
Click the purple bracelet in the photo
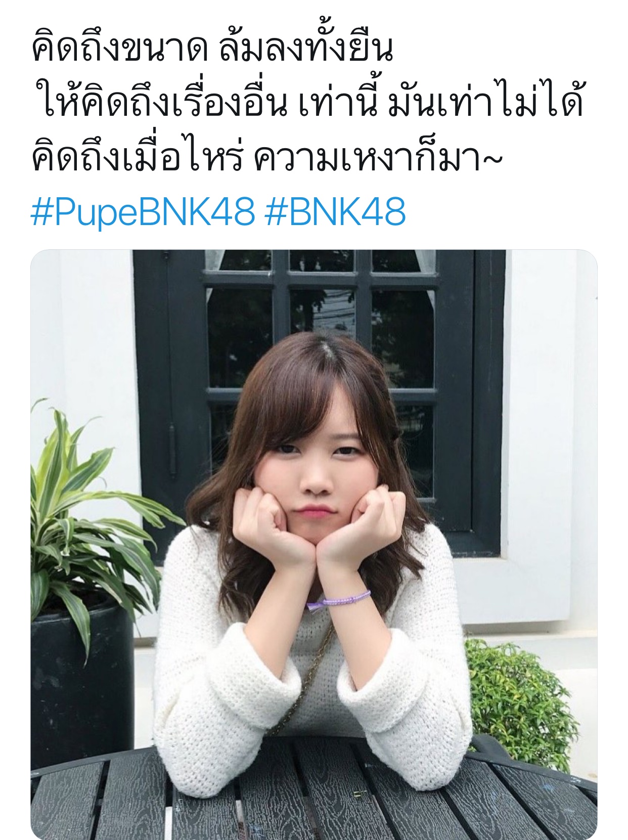pyautogui.click(x=339, y=600)
